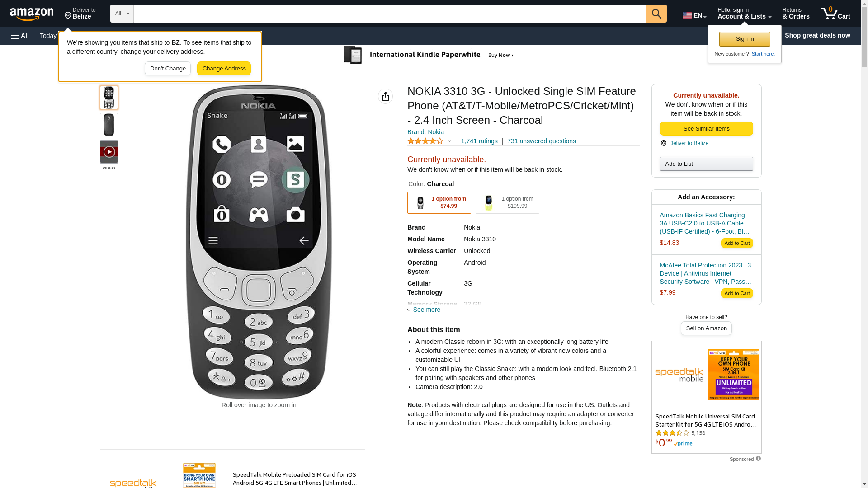Open the Add to List dropdown
868x488 pixels.
tap(706, 164)
